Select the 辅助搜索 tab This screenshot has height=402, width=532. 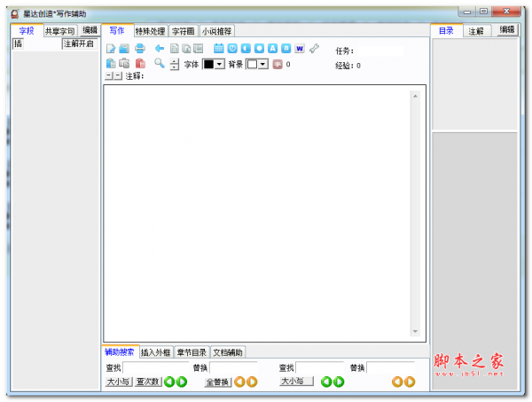120,352
